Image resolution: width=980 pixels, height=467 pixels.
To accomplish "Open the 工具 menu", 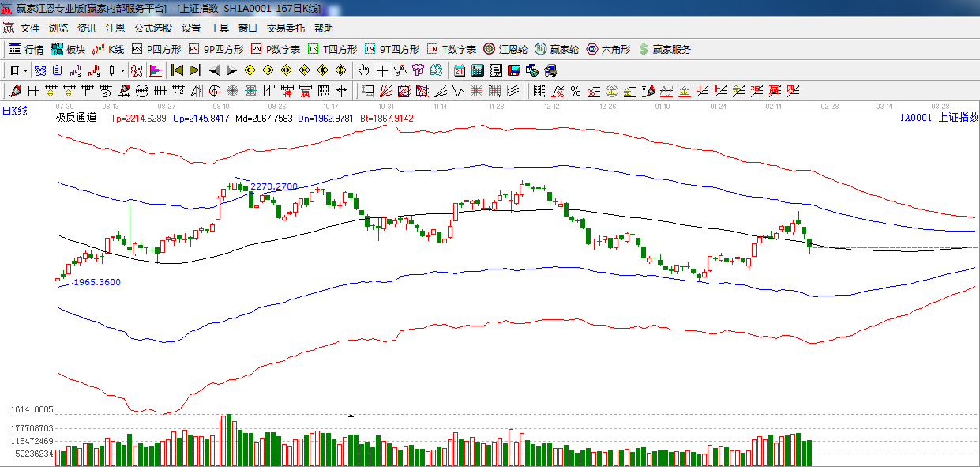I will (x=219, y=28).
